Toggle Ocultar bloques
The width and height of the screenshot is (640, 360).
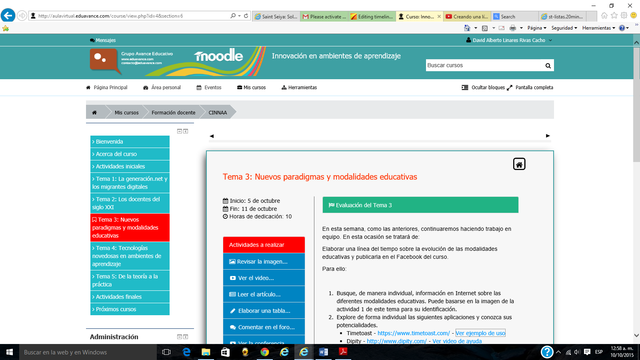(483, 87)
